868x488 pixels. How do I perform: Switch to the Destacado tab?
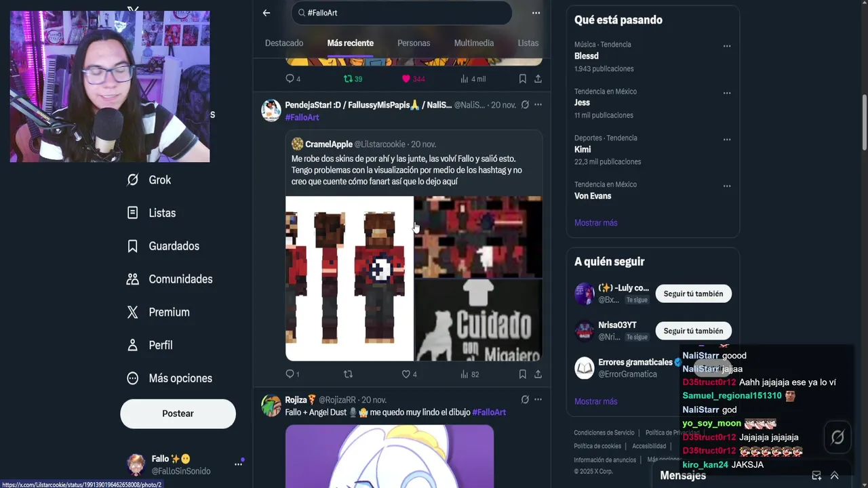[x=284, y=43]
